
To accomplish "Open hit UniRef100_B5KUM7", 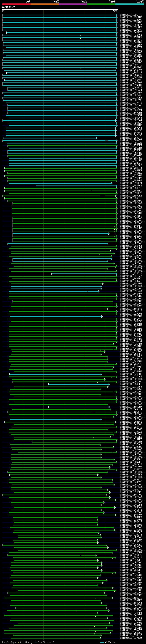I will 131,407.
